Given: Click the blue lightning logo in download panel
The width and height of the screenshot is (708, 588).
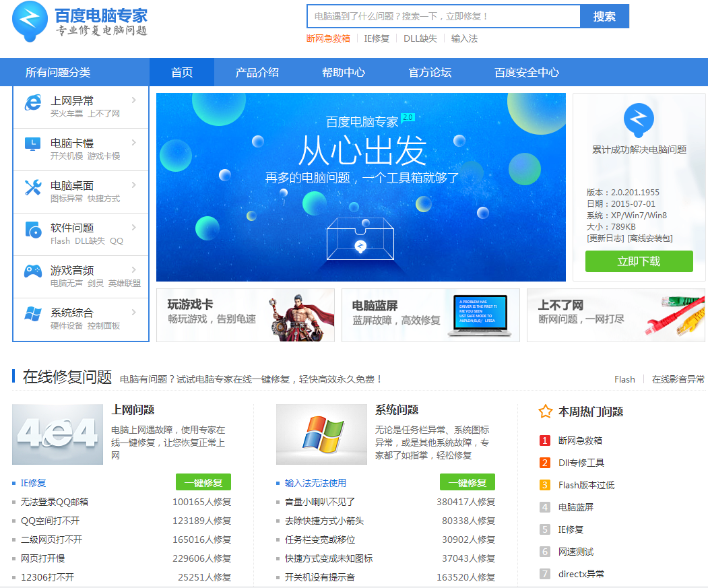Looking at the screenshot, I should [x=639, y=120].
